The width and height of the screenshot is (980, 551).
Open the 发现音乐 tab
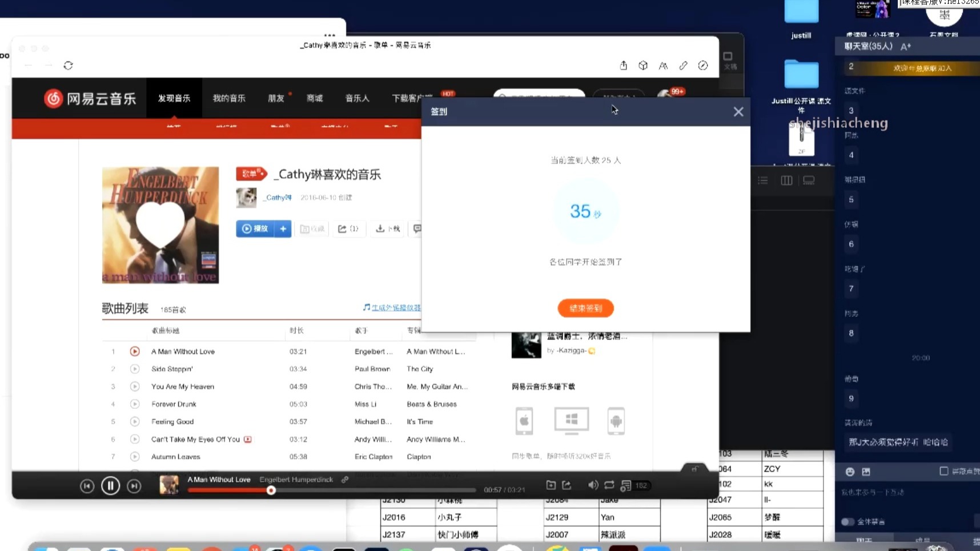click(174, 98)
